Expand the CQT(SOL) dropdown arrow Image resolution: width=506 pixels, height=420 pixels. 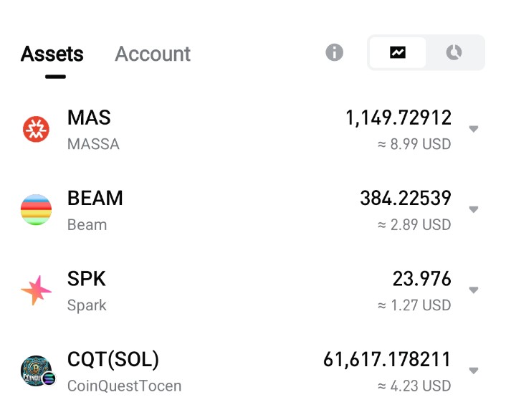pos(473,371)
